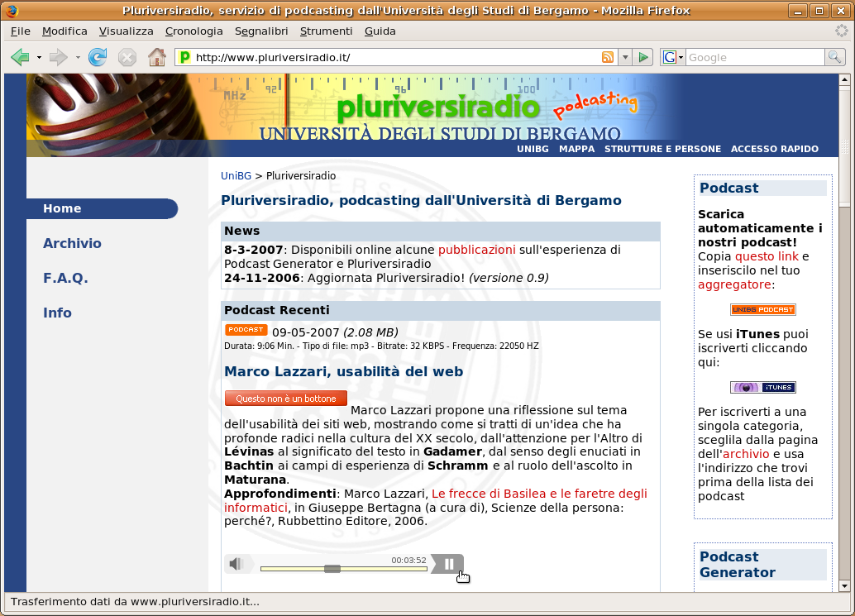Stop page loading with the stop icon
Image resolution: width=855 pixels, height=616 pixels.
(127, 57)
